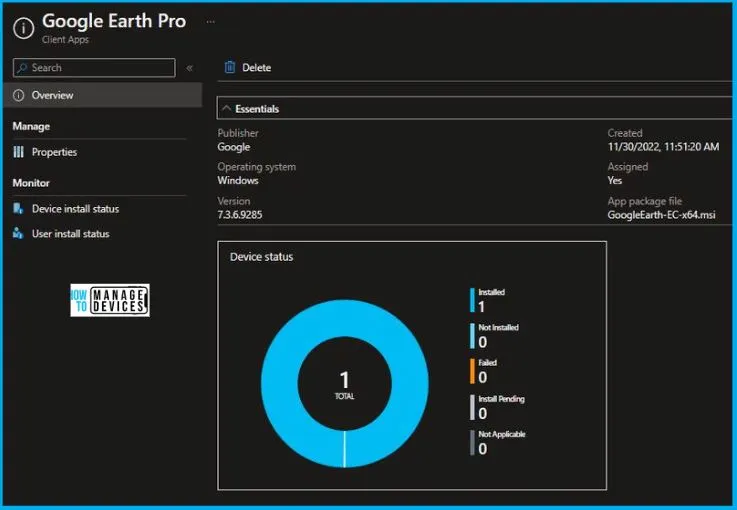Click the Not Applicable legend entry
737x510 pixels.
point(498,442)
